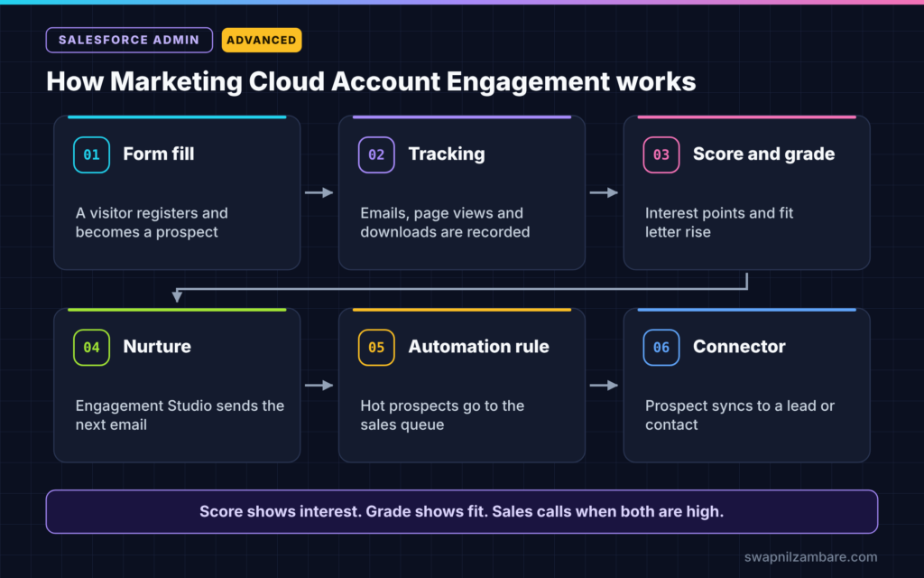Select the 'Form fill' card title

[x=159, y=154]
